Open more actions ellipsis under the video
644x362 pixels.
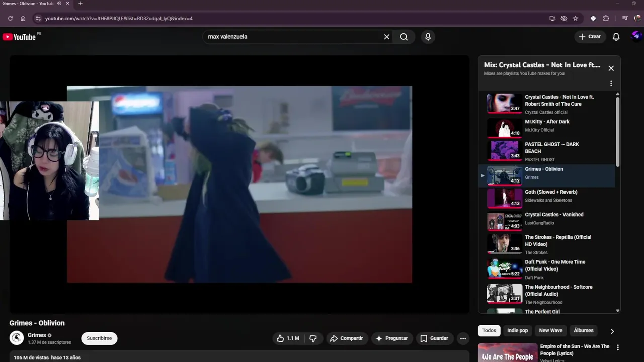pyautogui.click(x=463, y=338)
